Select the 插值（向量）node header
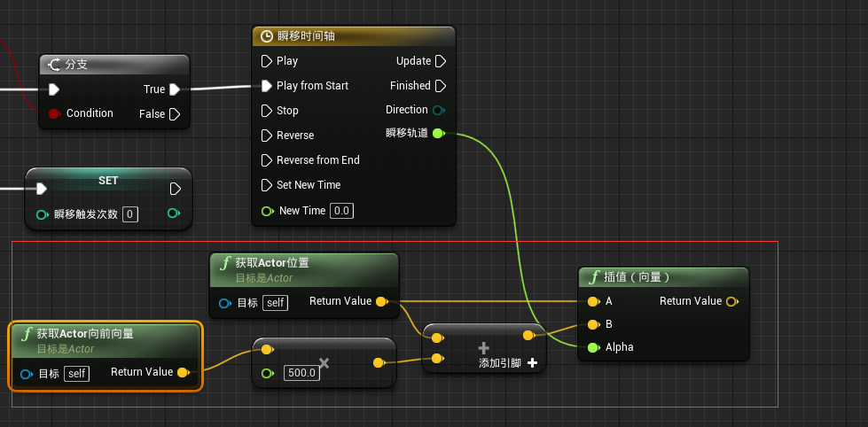The width and height of the screenshot is (868, 427). tap(664, 277)
